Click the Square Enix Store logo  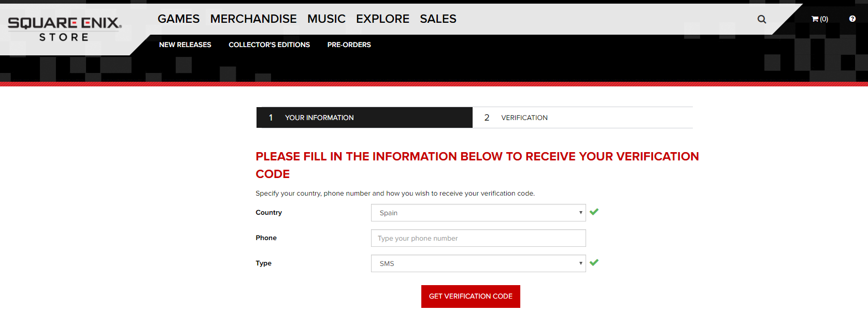(65, 29)
